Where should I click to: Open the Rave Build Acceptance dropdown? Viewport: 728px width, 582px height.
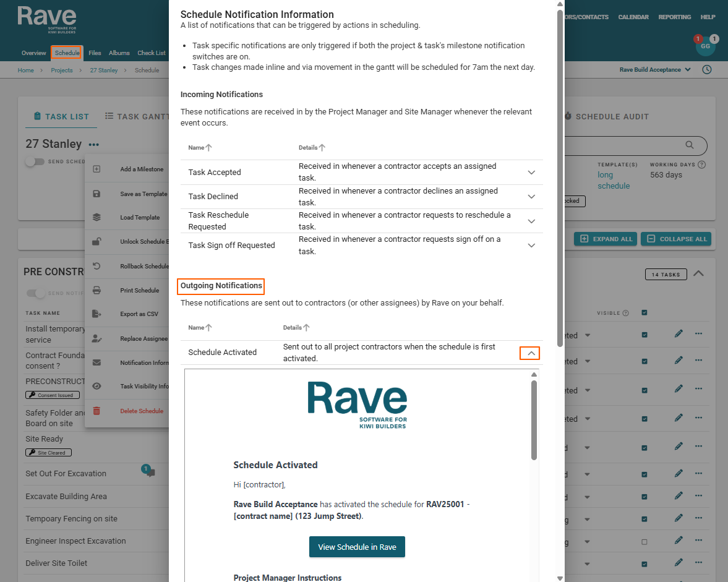(654, 70)
